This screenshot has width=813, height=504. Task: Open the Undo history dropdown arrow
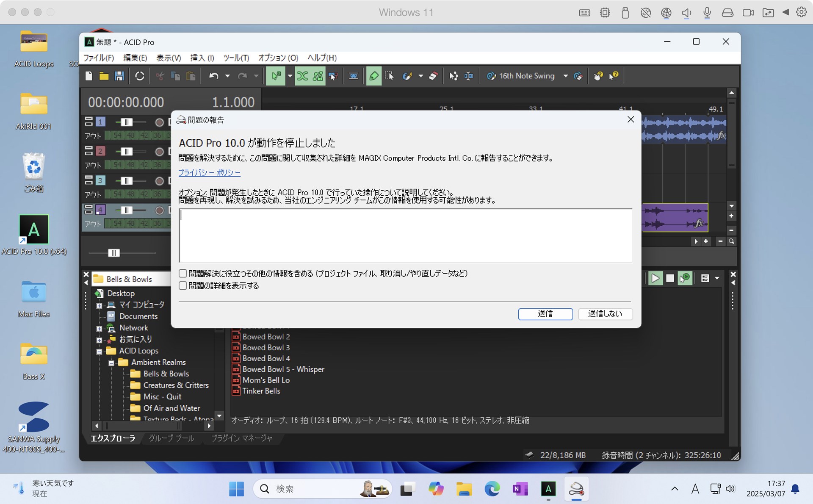point(227,76)
